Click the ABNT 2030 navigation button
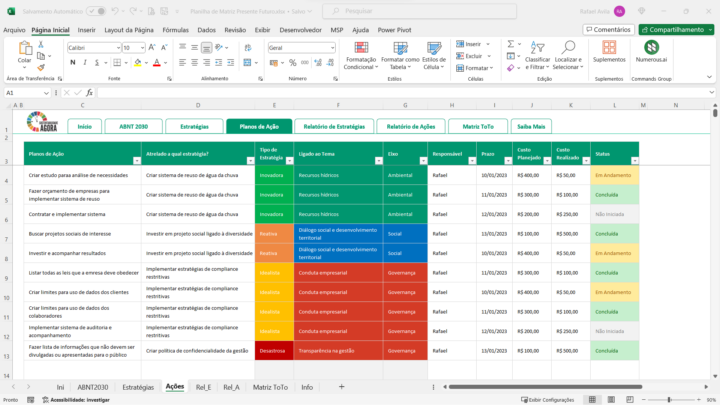 click(x=134, y=126)
